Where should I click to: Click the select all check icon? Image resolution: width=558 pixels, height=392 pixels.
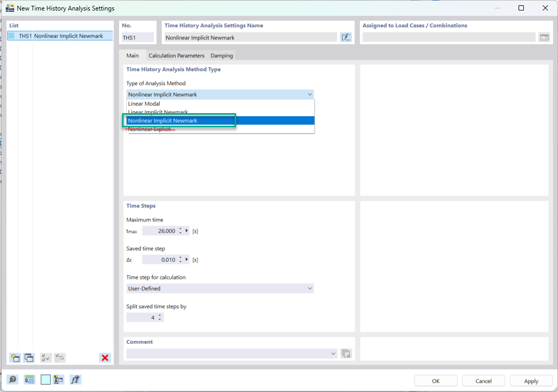pos(46,358)
